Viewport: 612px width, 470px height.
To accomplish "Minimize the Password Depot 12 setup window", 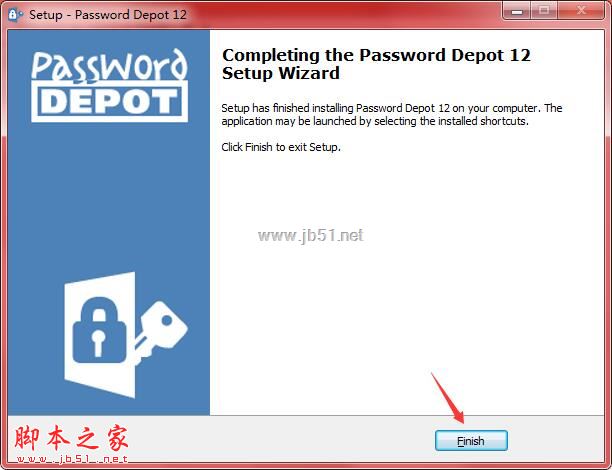I will tap(517, 11).
